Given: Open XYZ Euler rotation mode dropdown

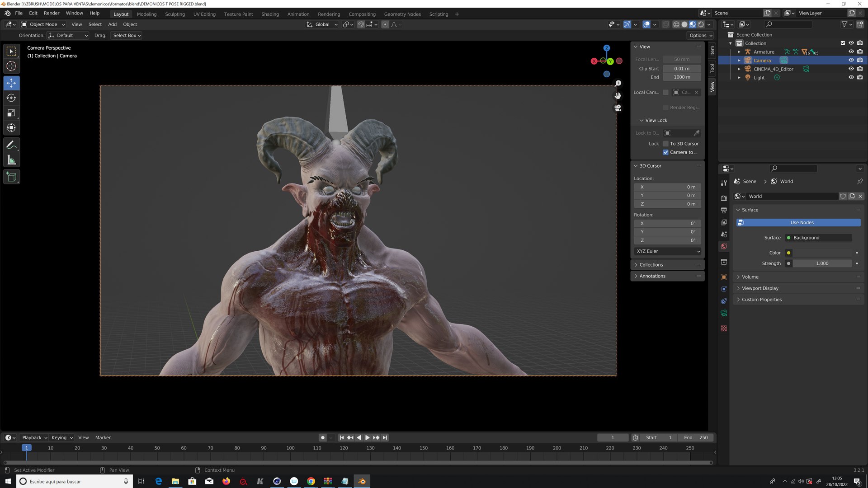Looking at the screenshot, I should point(668,252).
